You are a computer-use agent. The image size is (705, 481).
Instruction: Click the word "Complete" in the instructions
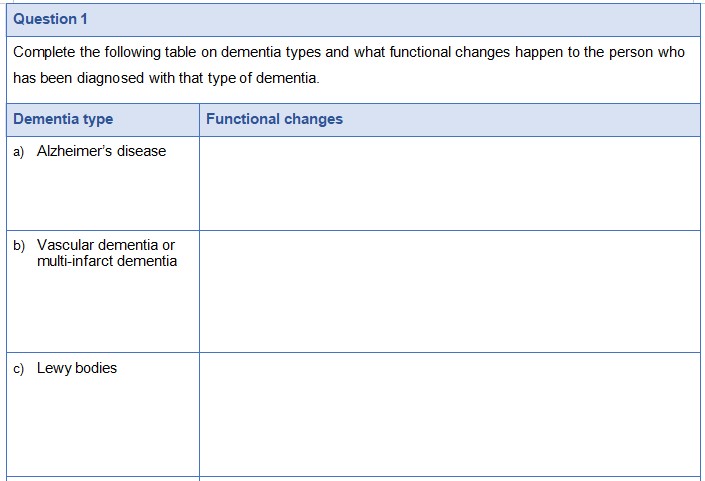point(45,52)
